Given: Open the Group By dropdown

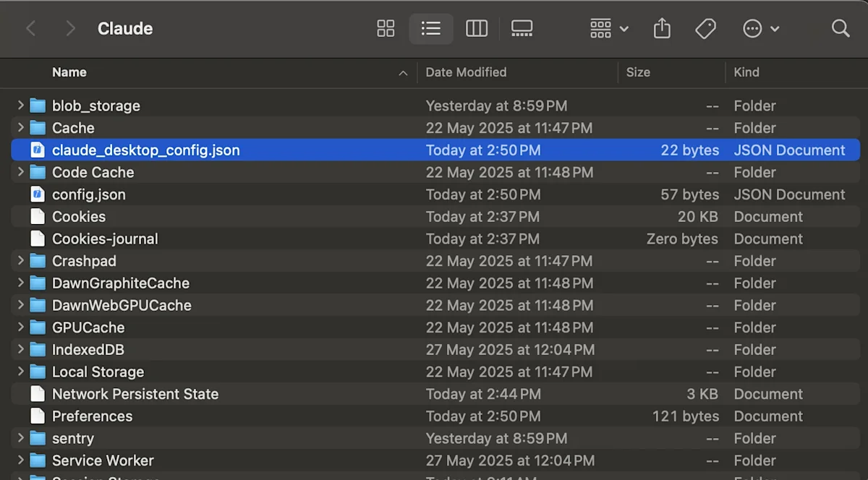Looking at the screenshot, I should (609, 28).
